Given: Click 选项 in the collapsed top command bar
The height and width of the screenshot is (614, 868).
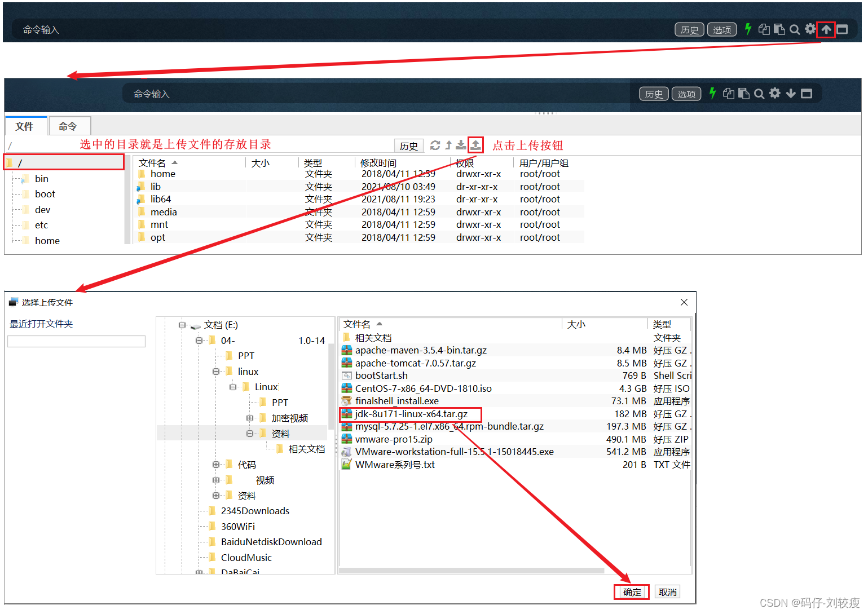Looking at the screenshot, I should (x=722, y=30).
